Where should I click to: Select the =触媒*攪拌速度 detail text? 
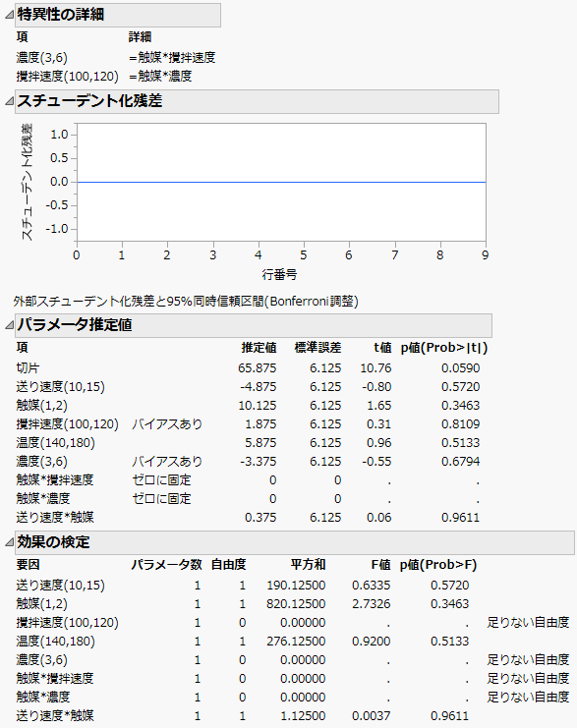[x=172, y=58]
